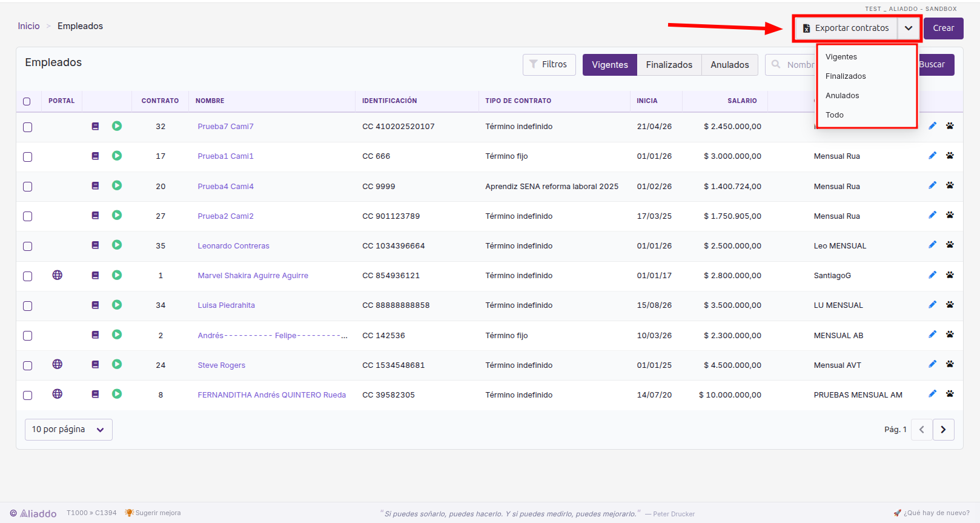Click the green play icon for Luisa Piedrahita
980x523 pixels.
[117, 305]
